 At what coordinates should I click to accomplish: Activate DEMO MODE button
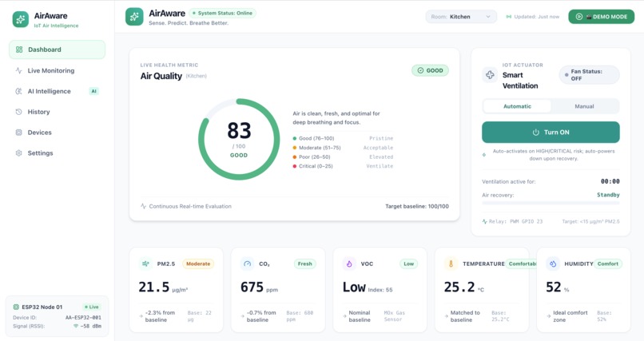pyautogui.click(x=602, y=17)
